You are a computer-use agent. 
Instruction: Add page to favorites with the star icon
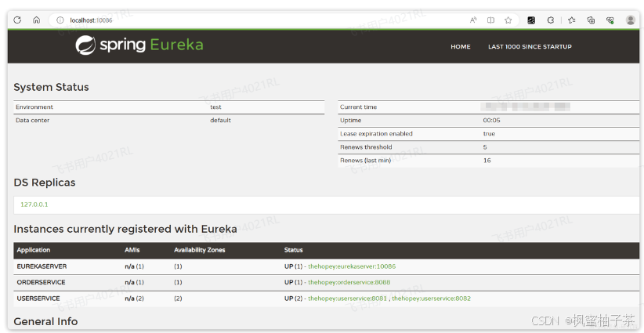[x=508, y=20]
